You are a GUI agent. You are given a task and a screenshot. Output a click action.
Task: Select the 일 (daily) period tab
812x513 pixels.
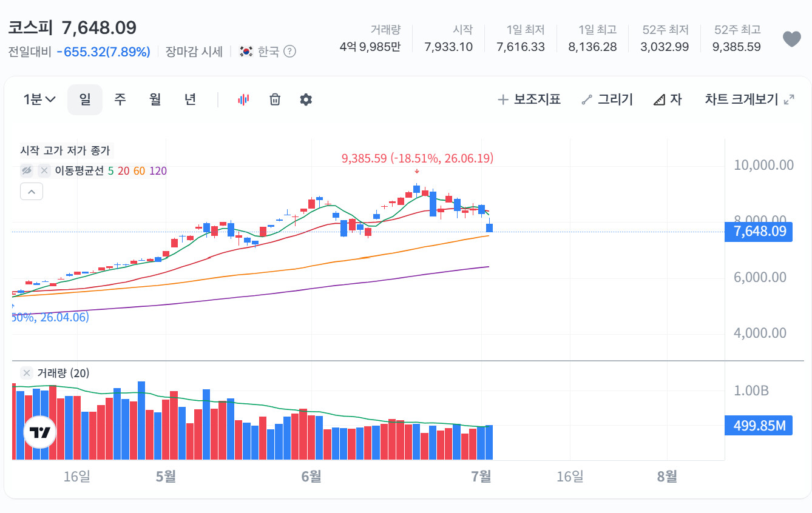[x=85, y=99]
